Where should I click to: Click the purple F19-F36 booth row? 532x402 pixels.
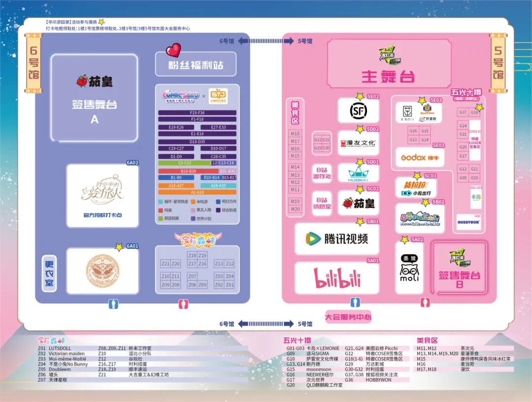pos(197,113)
